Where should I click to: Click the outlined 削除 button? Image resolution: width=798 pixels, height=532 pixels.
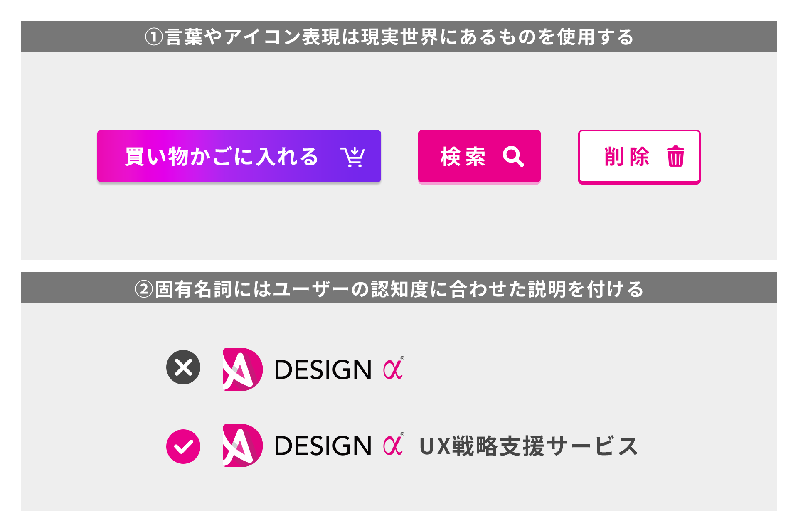639,157
